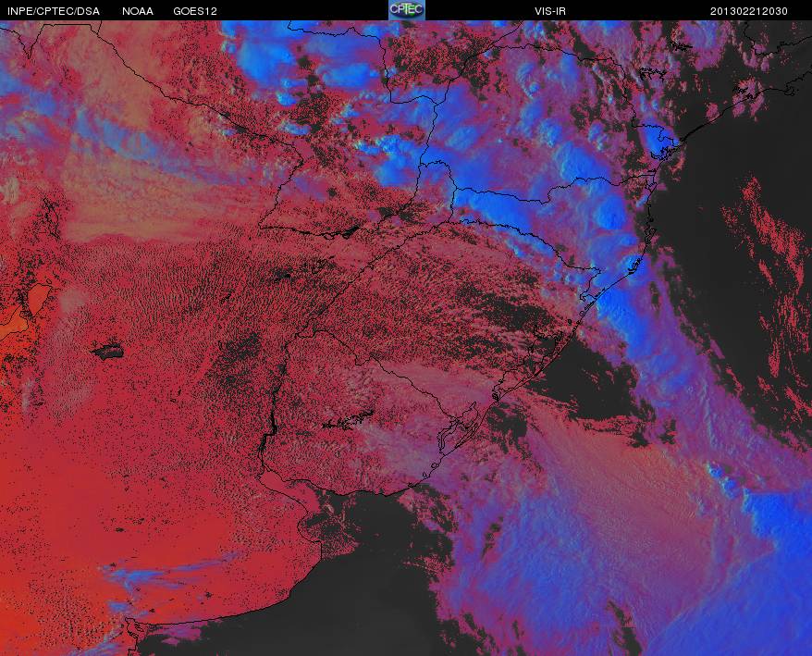Select the VIS-IR channel label
This screenshot has height=656, width=812.
click(550, 11)
